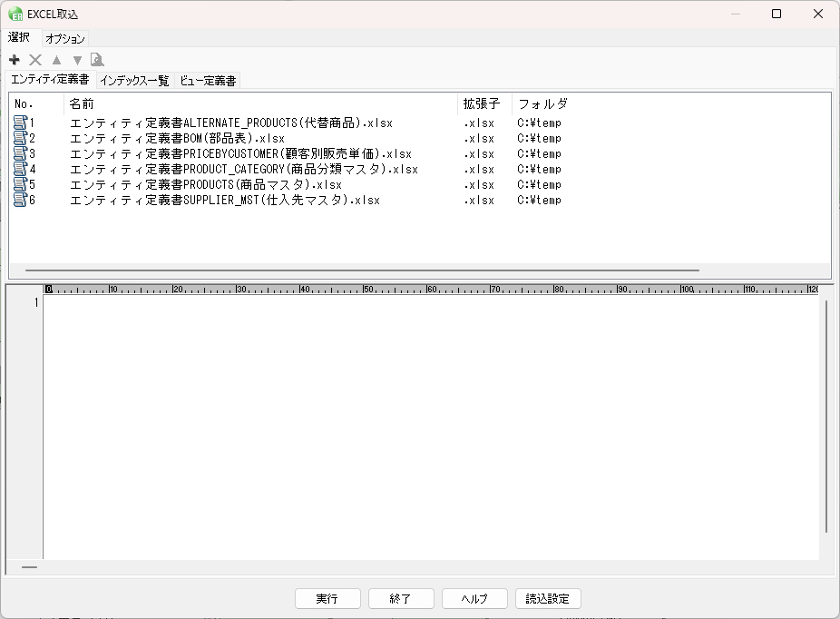
Task: Click the document icon of row 4
Action: tap(20, 169)
